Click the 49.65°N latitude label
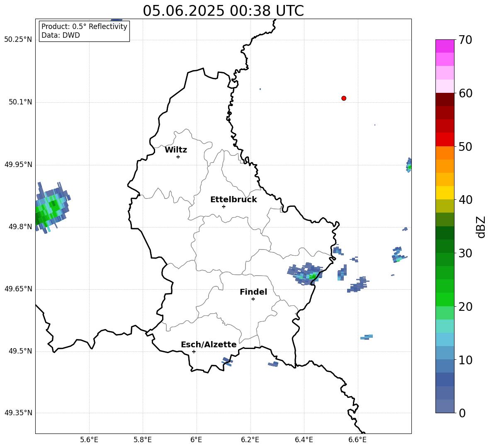 18,288
